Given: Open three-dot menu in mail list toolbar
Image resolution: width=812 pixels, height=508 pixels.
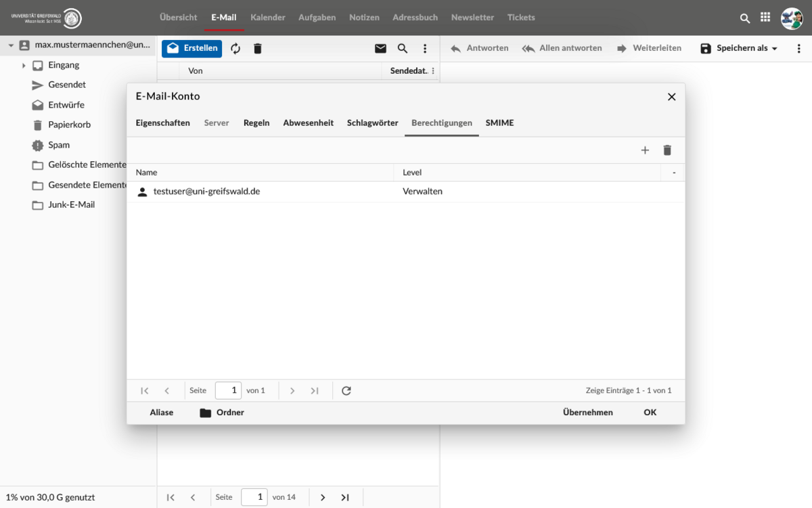Looking at the screenshot, I should [x=425, y=49].
